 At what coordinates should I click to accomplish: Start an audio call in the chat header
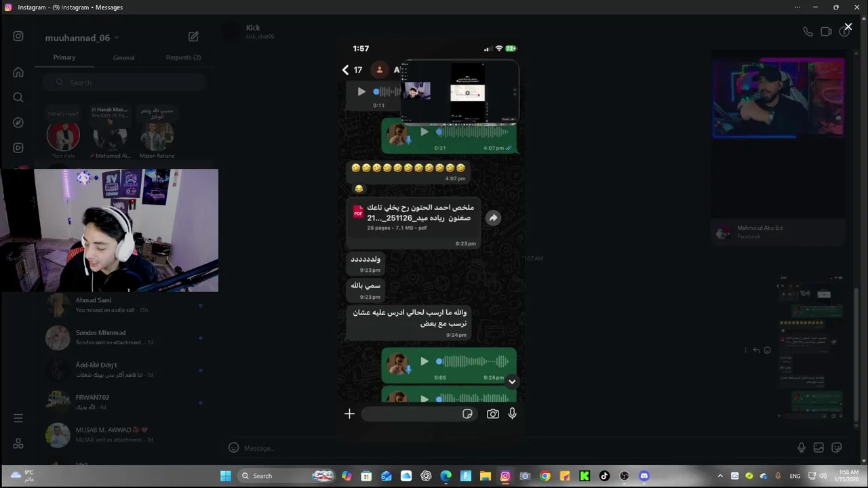(808, 31)
